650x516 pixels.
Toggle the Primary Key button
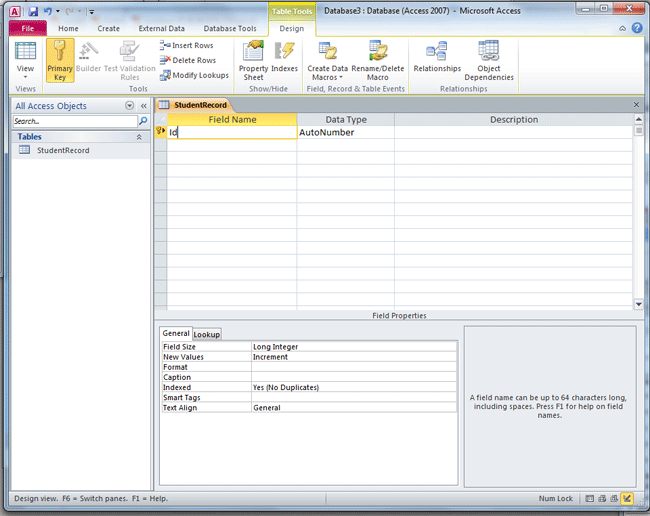point(60,61)
